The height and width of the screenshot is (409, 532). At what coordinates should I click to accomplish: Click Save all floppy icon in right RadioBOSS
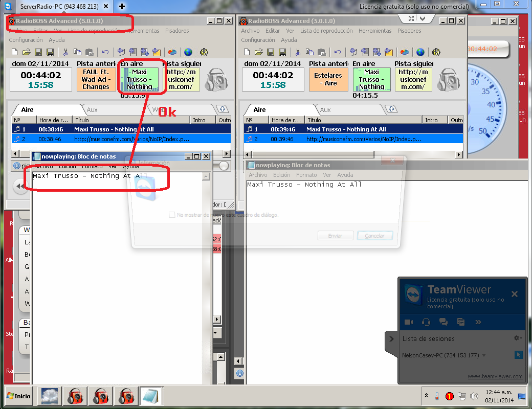[x=282, y=52]
